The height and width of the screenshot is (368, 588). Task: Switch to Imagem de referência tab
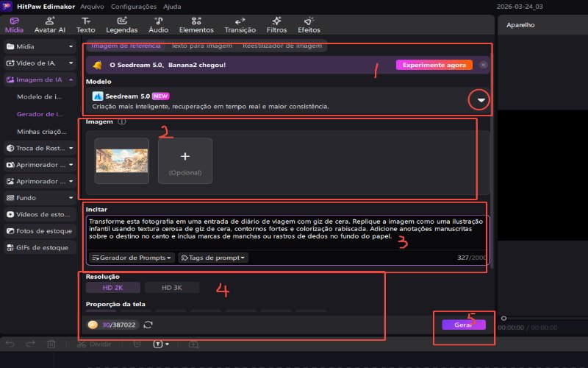[x=126, y=46]
